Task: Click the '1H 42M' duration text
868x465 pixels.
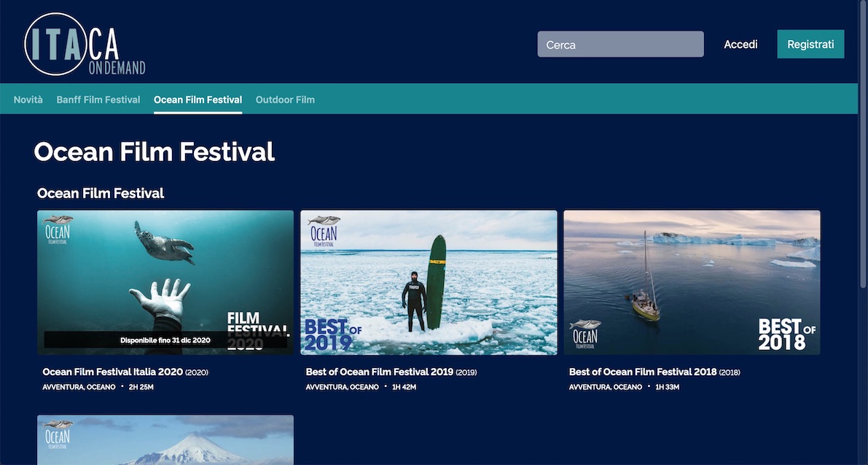Action: tap(404, 388)
